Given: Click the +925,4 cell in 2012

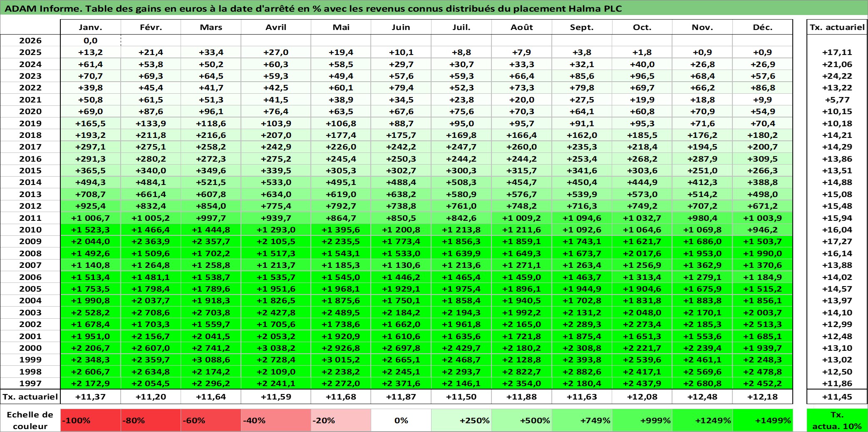Looking at the screenshot, I should 91,206.
